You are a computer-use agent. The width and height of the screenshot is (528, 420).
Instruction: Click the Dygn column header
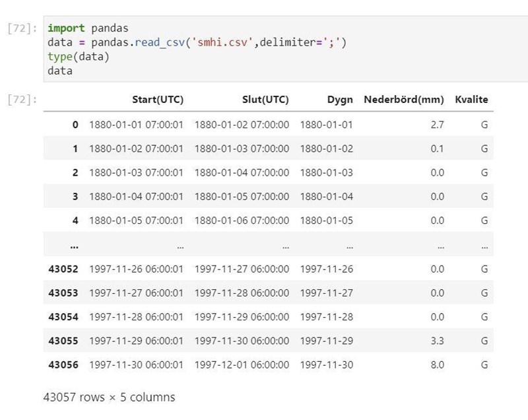(340, 100)
